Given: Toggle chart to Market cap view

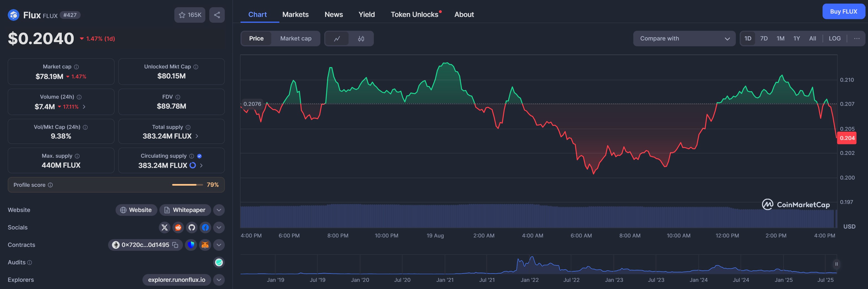Looking at the screenshot, I should click(295, 39).
